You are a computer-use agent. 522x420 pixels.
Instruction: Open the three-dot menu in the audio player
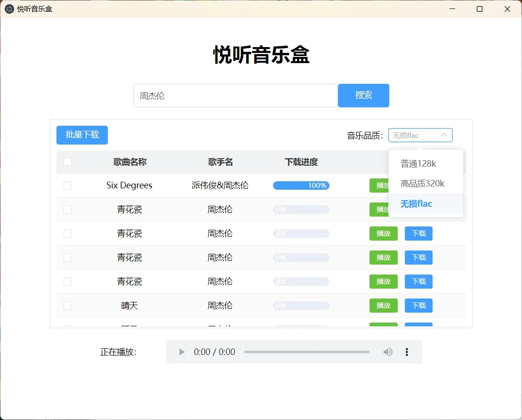407,352
